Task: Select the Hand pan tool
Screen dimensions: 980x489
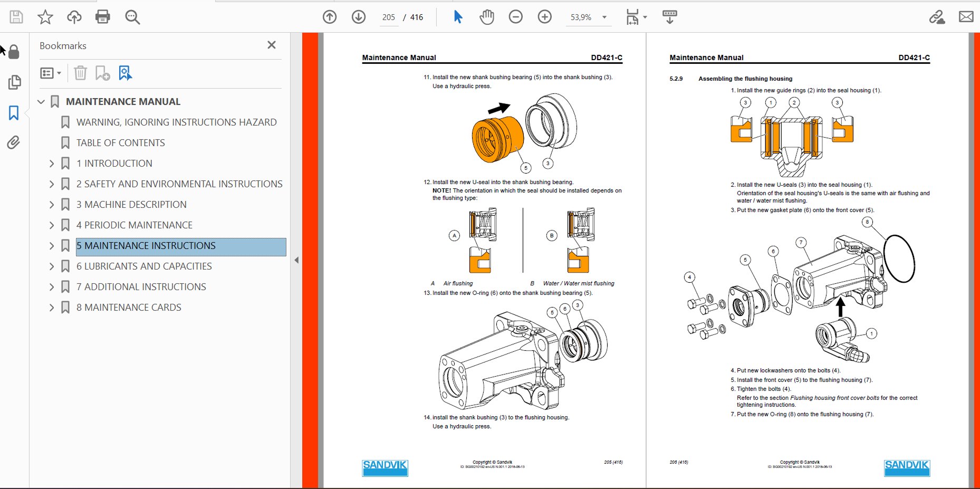Action: coord(487,17)
